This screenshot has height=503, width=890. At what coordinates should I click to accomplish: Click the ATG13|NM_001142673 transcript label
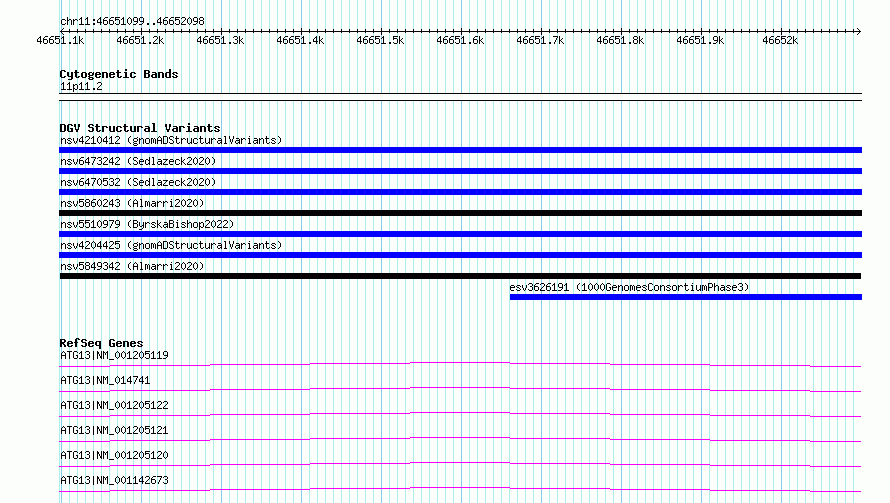(x=114, y=480)
